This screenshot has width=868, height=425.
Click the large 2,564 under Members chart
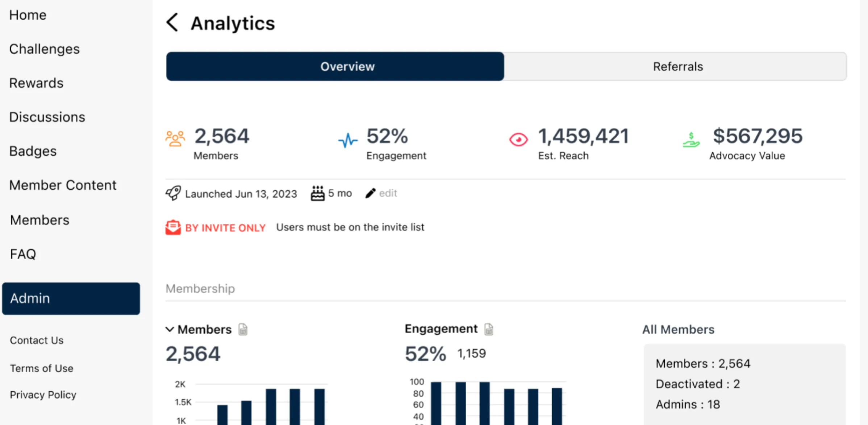pos(193,354)
